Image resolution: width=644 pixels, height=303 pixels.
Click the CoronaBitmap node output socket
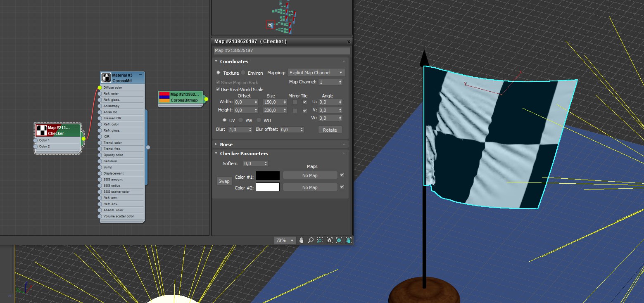(x=206, y=99)
